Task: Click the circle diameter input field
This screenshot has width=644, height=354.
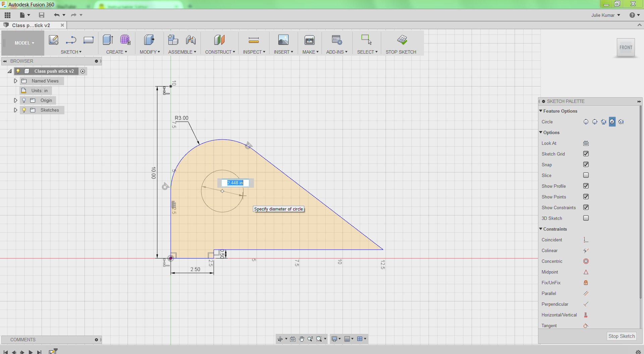Action: point(235,183)
